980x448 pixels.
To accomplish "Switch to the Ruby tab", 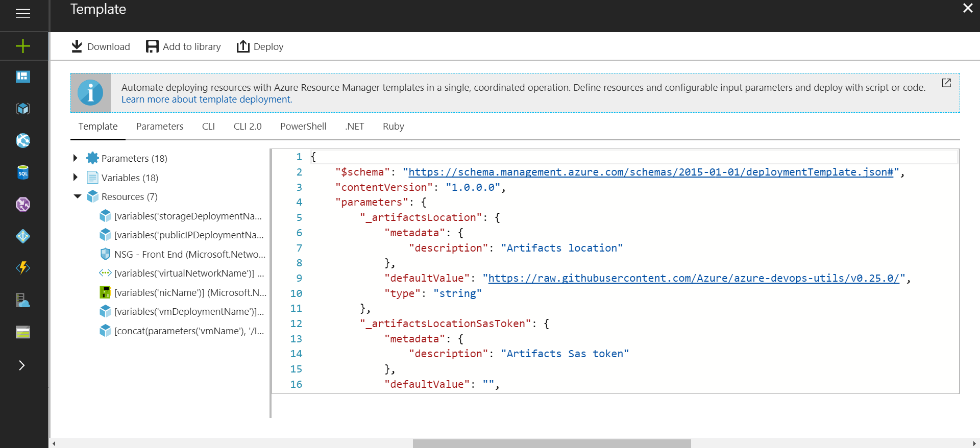I will (394, 127).
